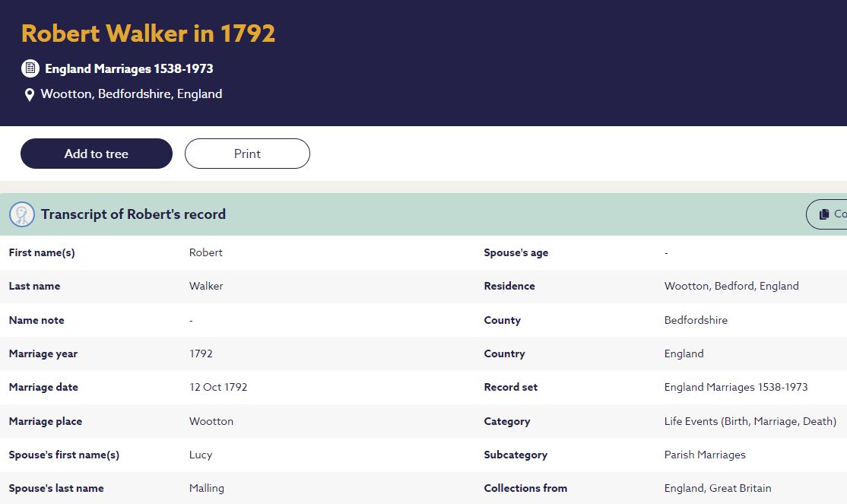Click the Parish Marriages subcategory value
Image resolution: width=847 pixels, height=504 pixels.
tap(705, 455)
